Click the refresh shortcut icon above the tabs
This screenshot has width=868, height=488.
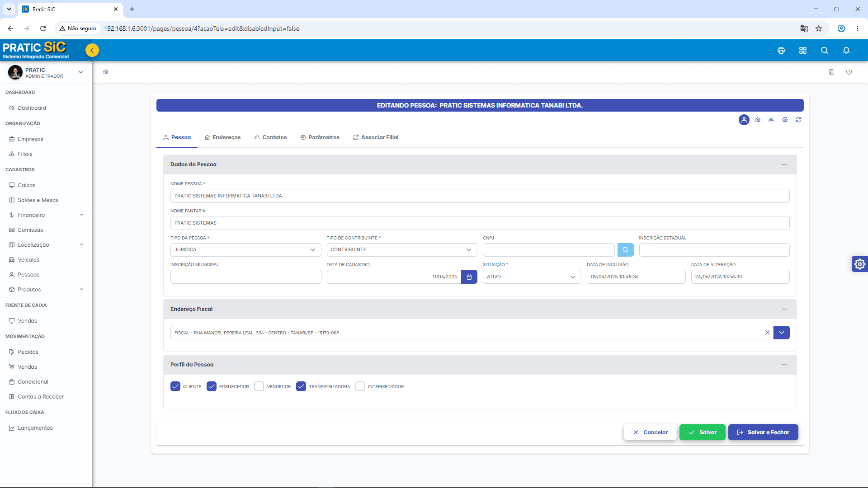tap(798, 120)
